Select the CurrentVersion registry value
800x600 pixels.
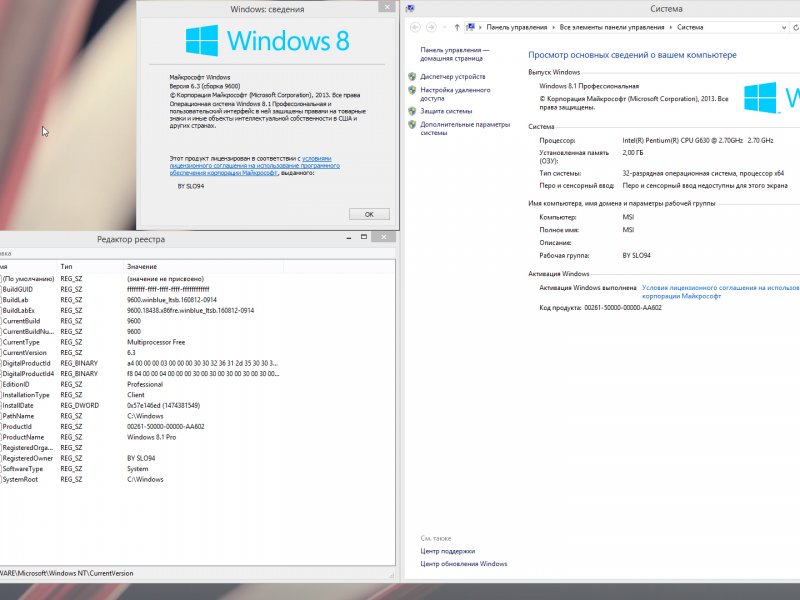click(x=24, y=353)
